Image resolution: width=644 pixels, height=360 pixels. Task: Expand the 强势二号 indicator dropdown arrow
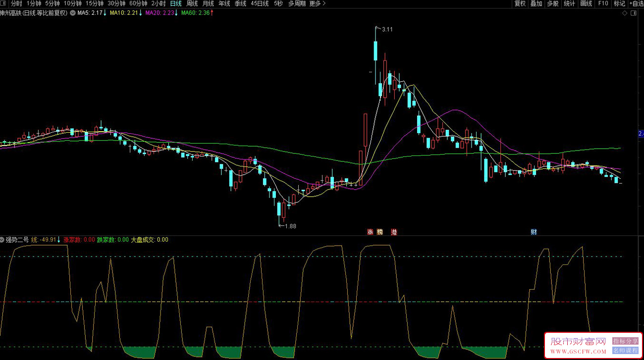coord(2,240)
